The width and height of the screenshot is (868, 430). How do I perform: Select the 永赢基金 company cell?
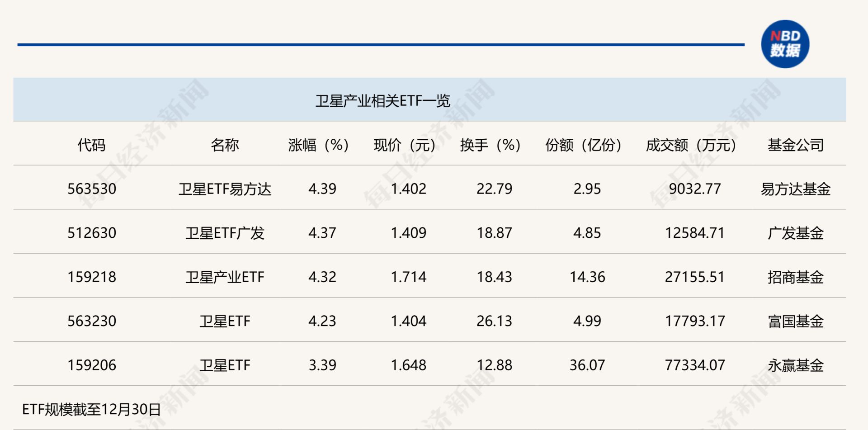[x=796, y=365]
